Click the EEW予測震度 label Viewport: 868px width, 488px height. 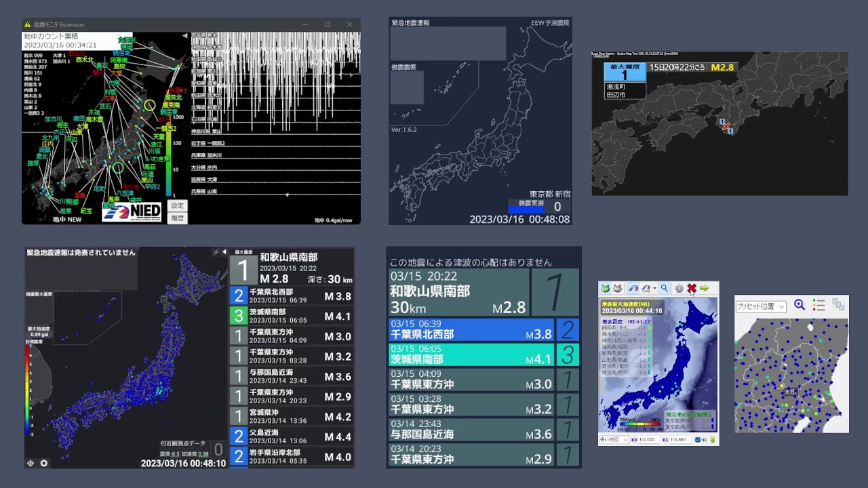coord(550,22)
